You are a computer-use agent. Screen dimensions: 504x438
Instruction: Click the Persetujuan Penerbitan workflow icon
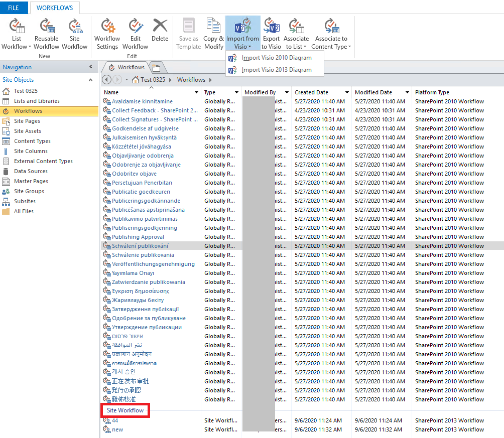click(x=107, y=182)
